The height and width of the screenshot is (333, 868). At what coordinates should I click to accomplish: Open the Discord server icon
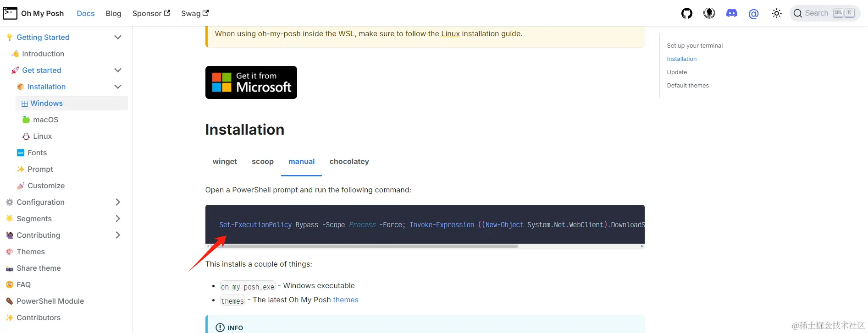732,13
